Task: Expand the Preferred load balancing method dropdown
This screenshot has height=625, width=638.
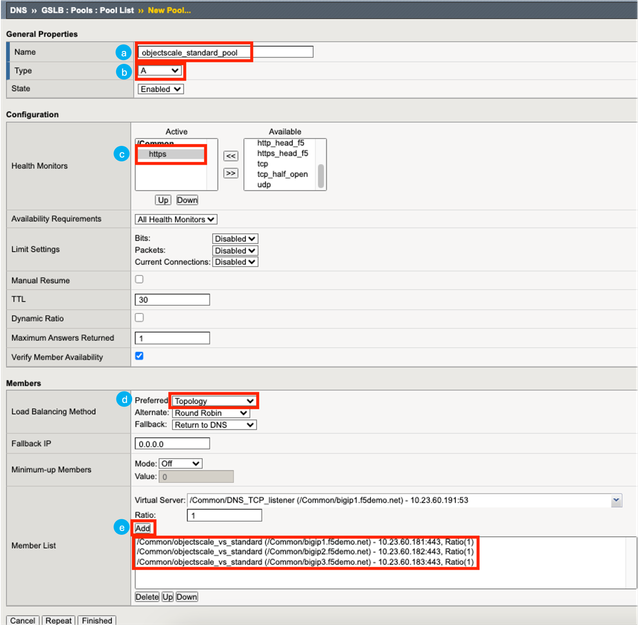Action: pyautogui.click(x=213, y=401)
